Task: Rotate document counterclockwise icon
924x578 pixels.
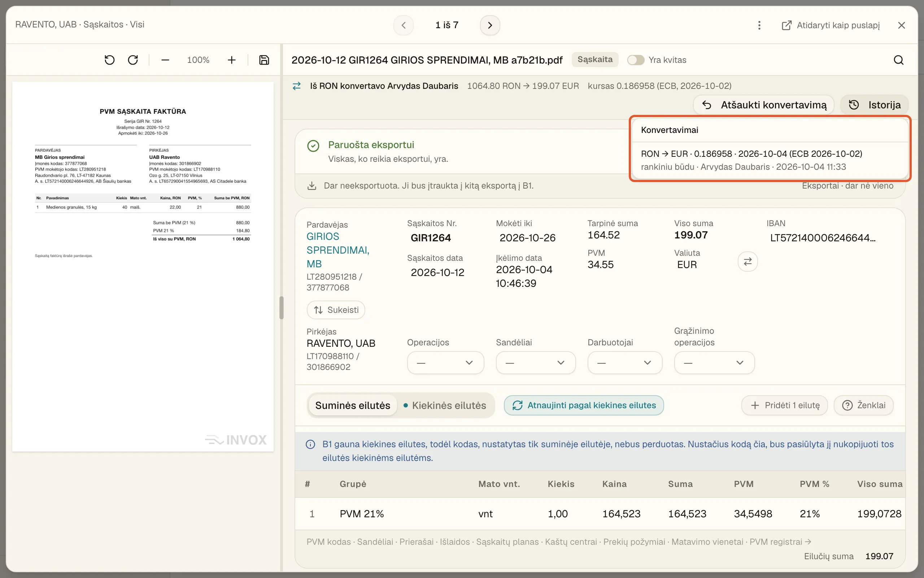Action: coord(110,60)
